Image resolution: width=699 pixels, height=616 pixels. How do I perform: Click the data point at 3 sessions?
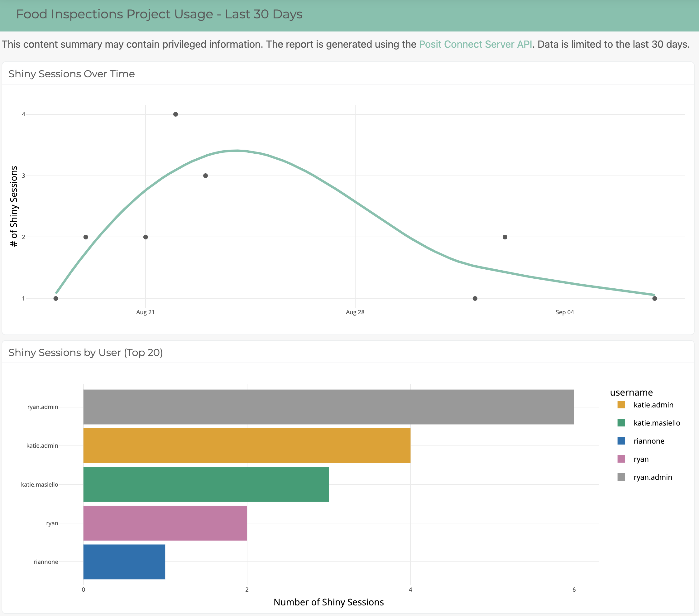(206, 176)
